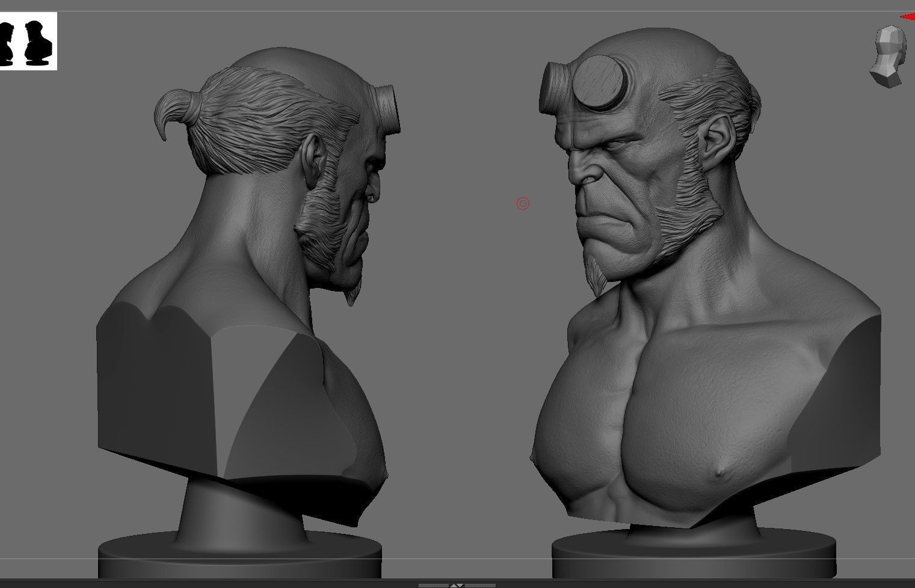Open the bottom tray with divider arrows
915x588 pixels.
click(x=457, y=584)
